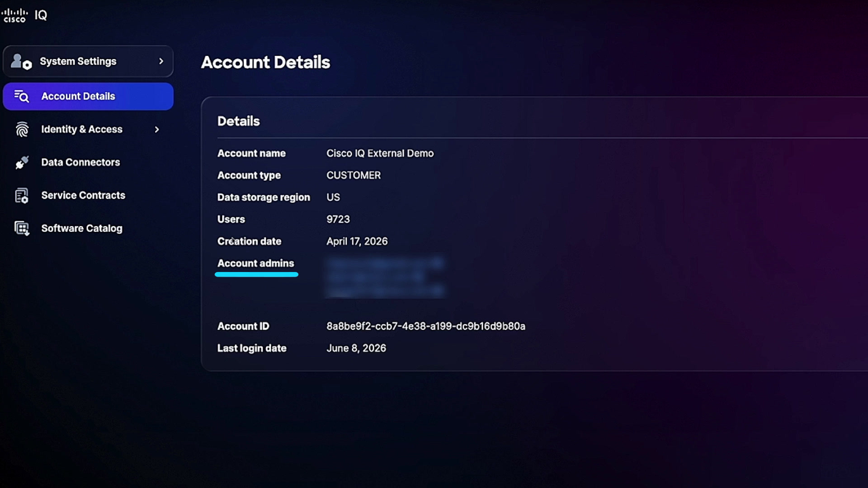Open the System Settings menu label
Viewport: 868px width, 488px height.
pyautogui.click(x=78, y=61)
